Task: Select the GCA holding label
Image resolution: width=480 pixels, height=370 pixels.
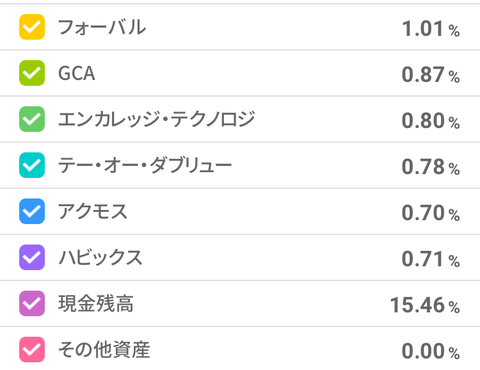Action: [77, 73]
